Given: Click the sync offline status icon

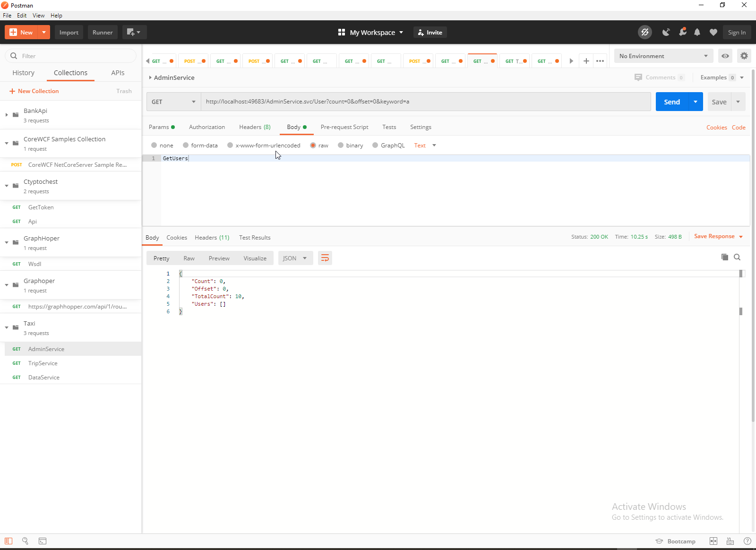Looking at the screenshot, I should coord(644,32).
